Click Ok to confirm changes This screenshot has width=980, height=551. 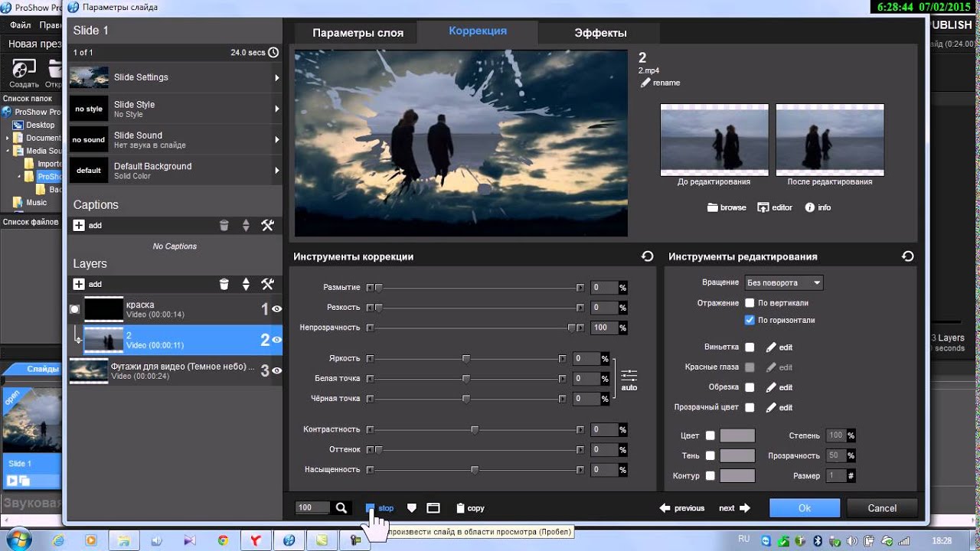click(x=805, y=508)
